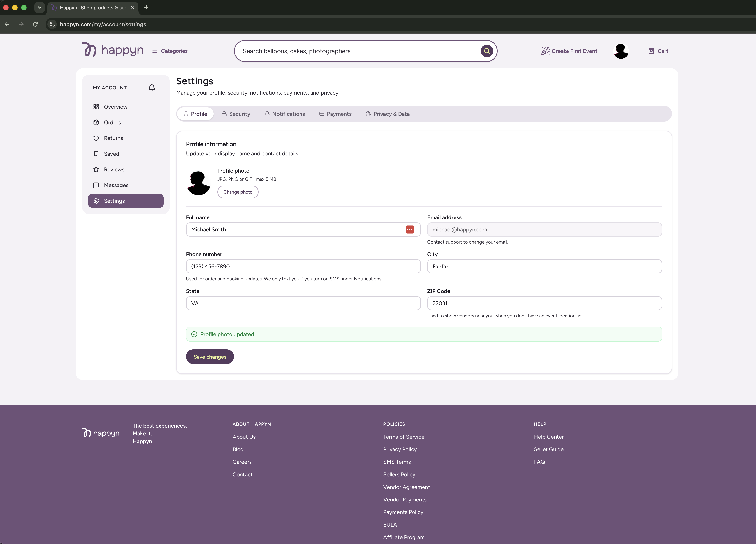Click the Full name field
Image resolution: width=756 pixels, height=544 pixels.
point(303,229)
